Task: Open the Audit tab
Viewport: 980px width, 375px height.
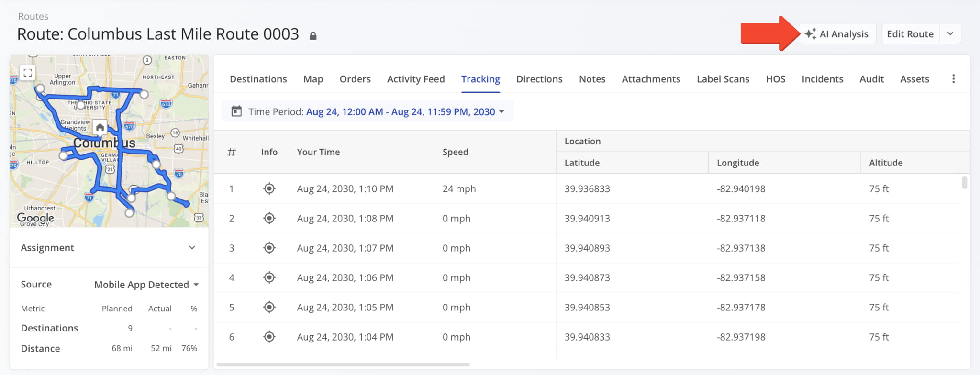Action: point(872,79)
